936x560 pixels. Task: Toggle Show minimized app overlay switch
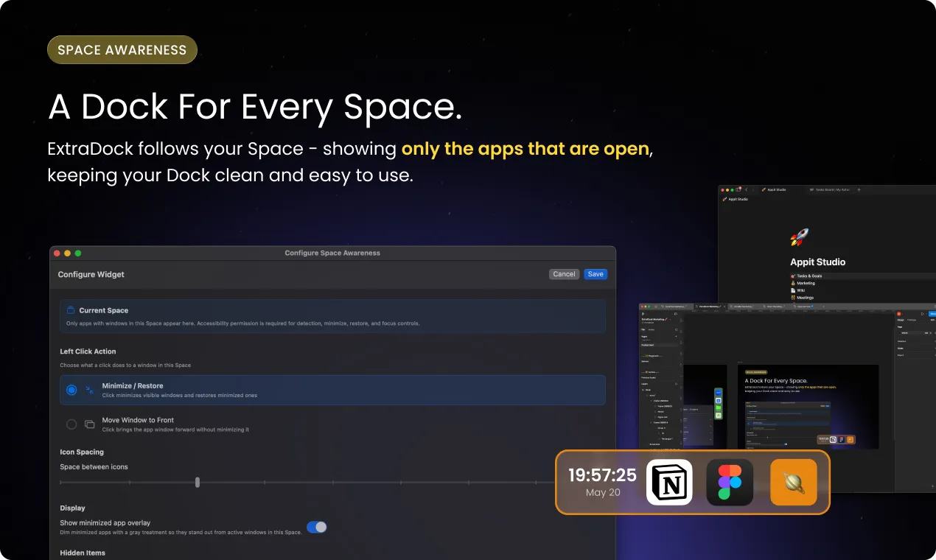pos(316,527)
